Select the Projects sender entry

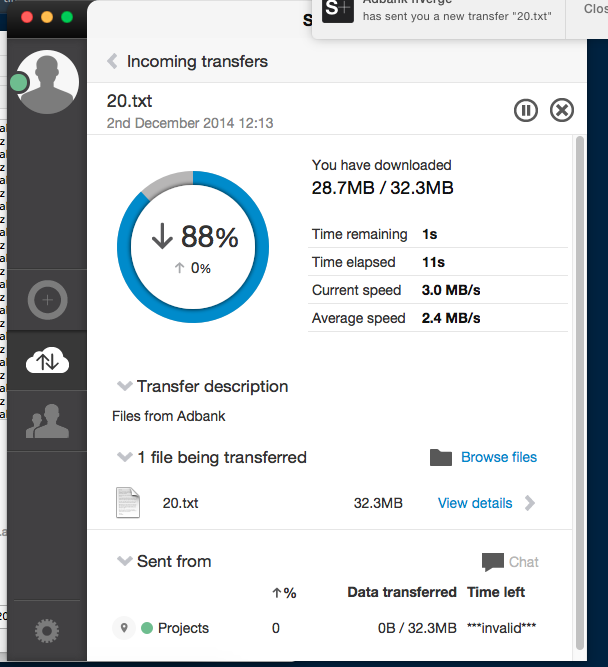(183, 628)
